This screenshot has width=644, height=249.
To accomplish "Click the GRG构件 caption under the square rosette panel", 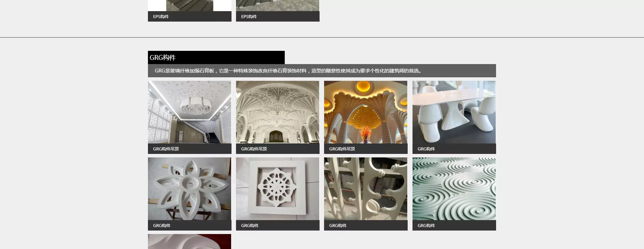I will (250, 226).
